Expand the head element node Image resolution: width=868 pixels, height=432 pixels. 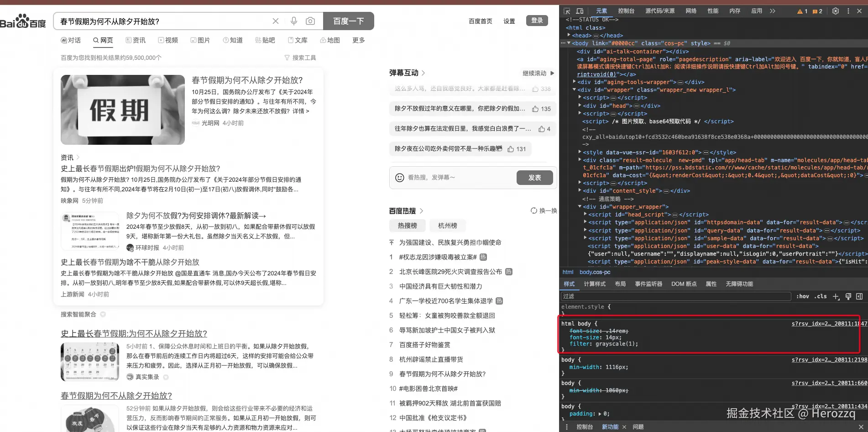(x=569, y=35)
